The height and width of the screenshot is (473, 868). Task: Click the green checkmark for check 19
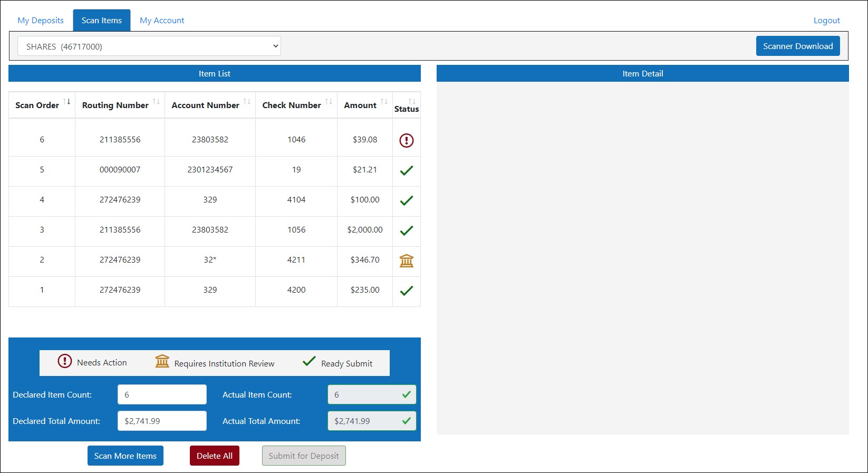pos(406,170)
